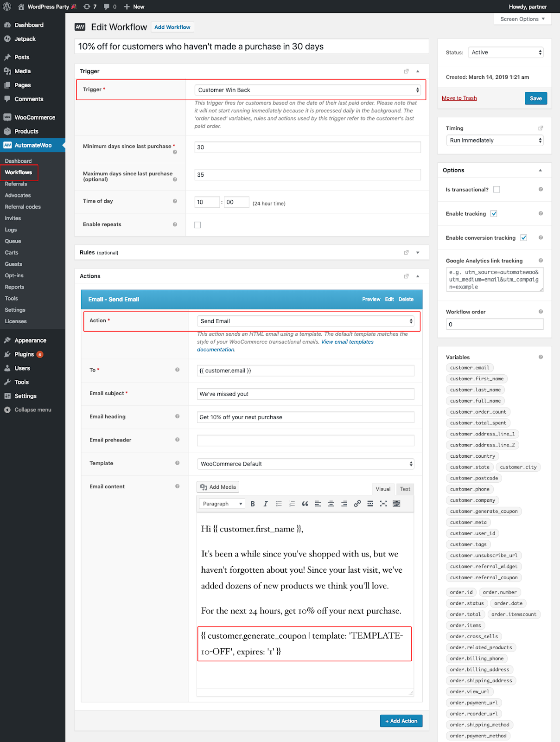Click Move to Trash link
Viewport: 560px width, 742px height.
(x=459, y=98)
